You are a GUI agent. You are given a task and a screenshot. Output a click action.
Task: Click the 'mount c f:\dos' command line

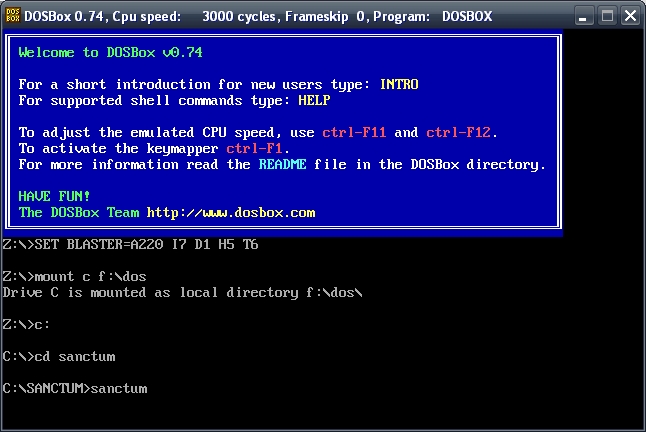74,277
